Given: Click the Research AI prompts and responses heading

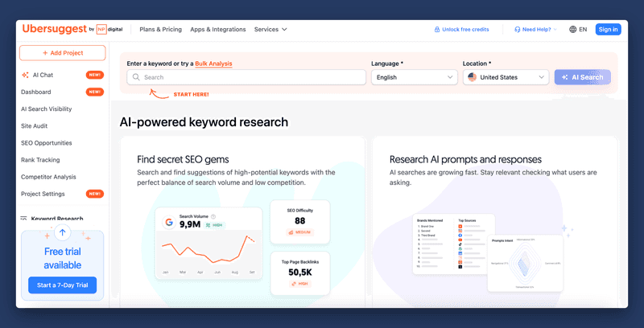Looking at the screenshot, I should tap(466, 159).
